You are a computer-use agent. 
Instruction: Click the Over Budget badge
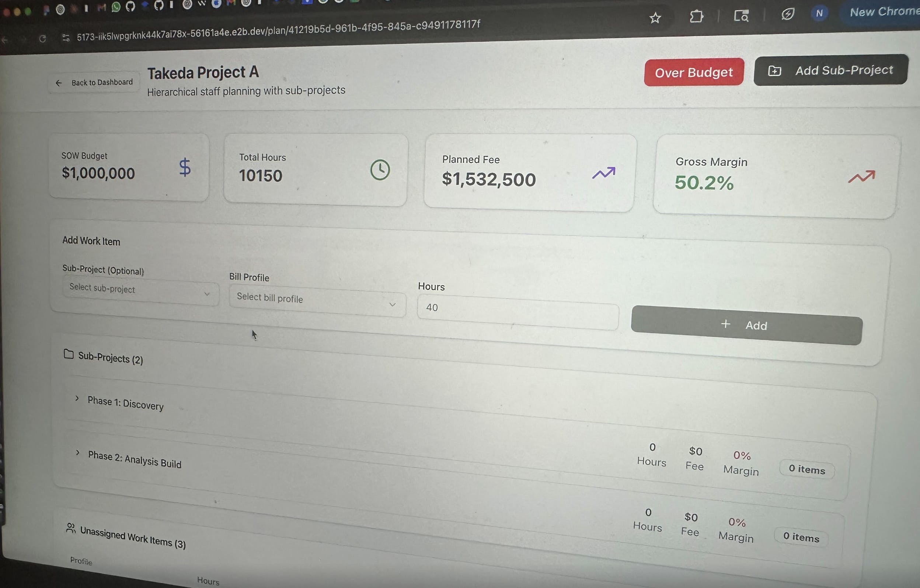point(693,72)
